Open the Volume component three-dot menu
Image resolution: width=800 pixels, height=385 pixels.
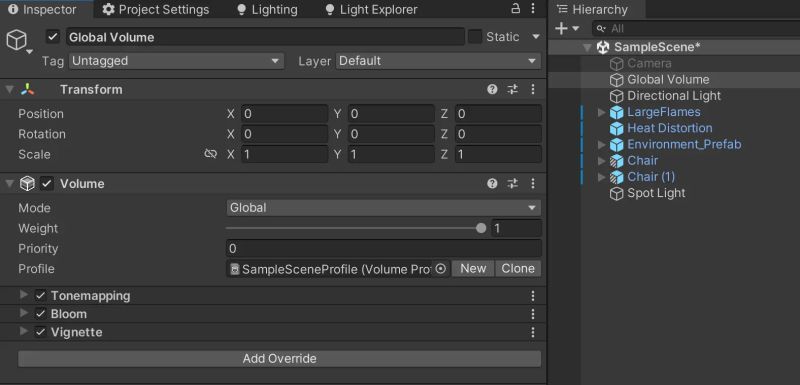pyautogui.click(x=533, y=184)
